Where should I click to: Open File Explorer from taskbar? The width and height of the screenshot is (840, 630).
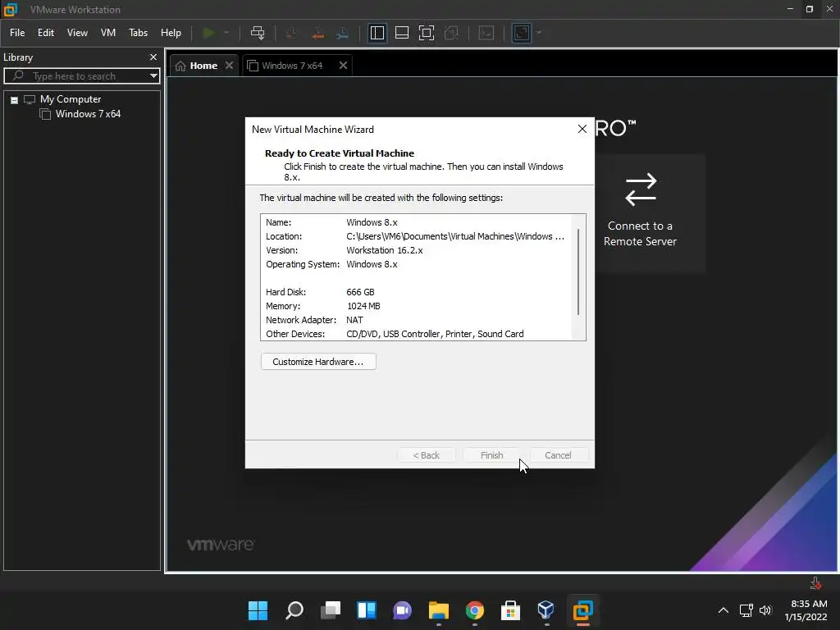point(438,610)
